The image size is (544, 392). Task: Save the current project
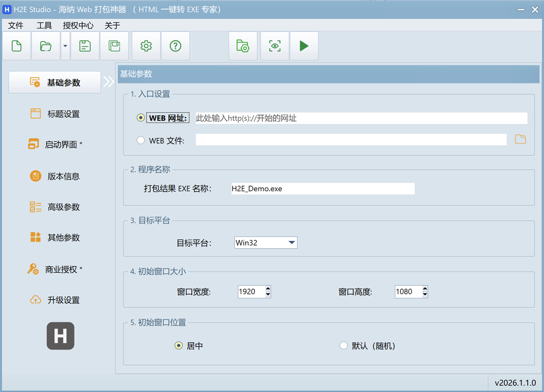point(85,45)
